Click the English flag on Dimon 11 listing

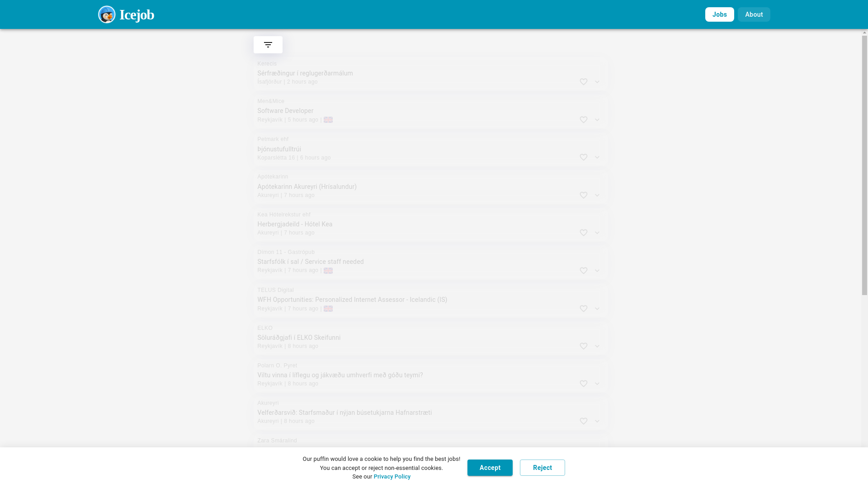(x=328, y=271)
